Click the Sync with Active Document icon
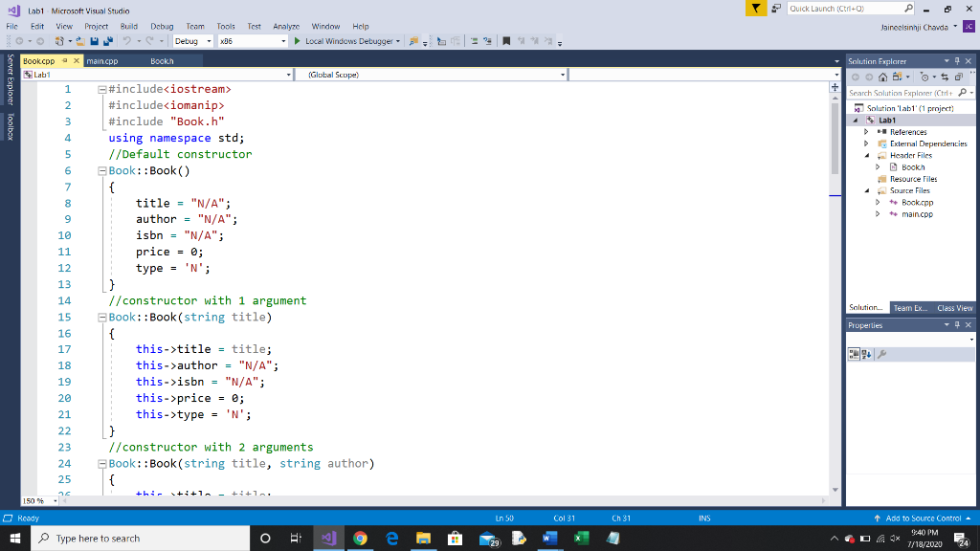Viewport: 980px width, 551px height. 945,77
